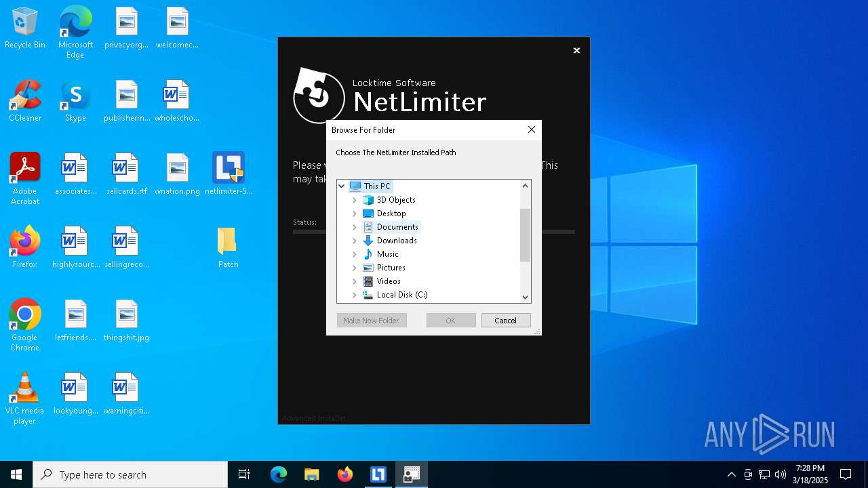
Task: Select associates Word document on desktop
Action: click(x=75, y=175)
